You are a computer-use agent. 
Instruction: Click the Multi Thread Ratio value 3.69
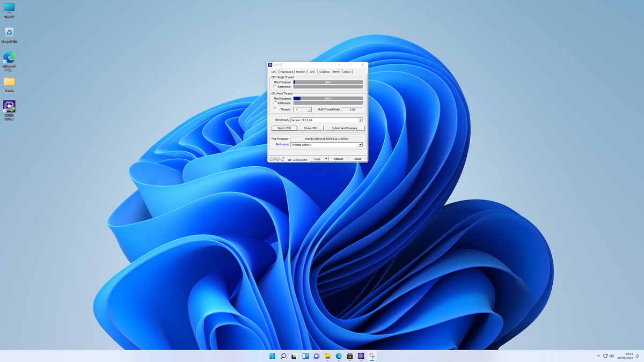point(352,109)
